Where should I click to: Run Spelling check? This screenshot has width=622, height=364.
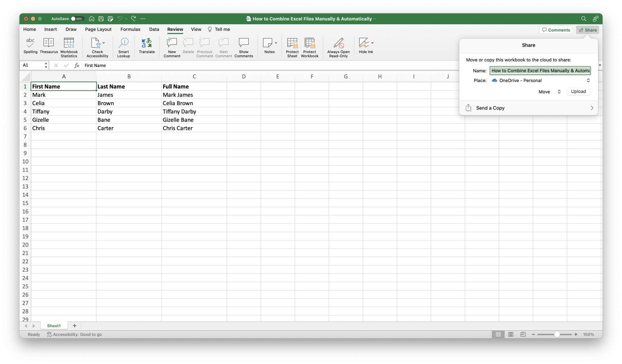tap(30, 46)
